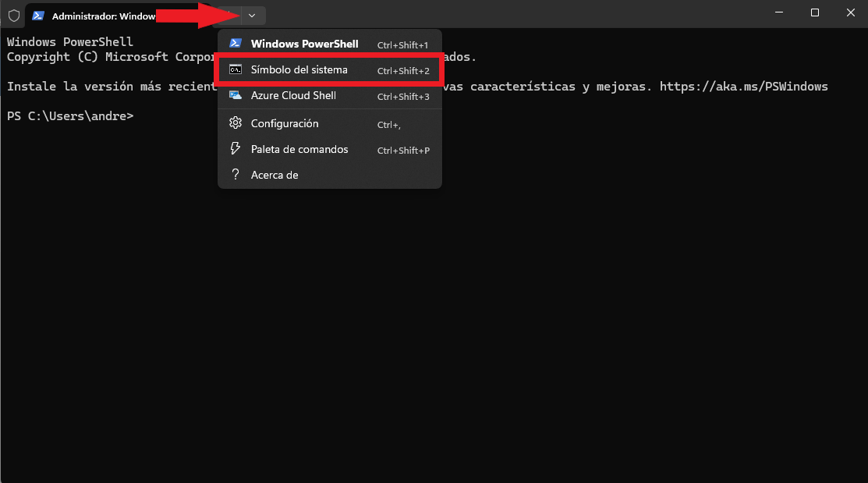Click the Windows PowerShell header line in terminal

(69, 42)
